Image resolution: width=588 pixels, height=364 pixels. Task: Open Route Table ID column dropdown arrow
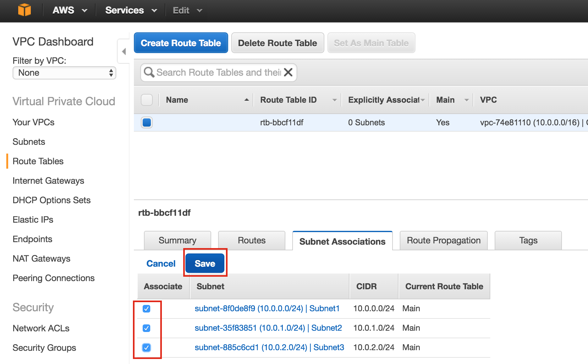coord(335,100)
